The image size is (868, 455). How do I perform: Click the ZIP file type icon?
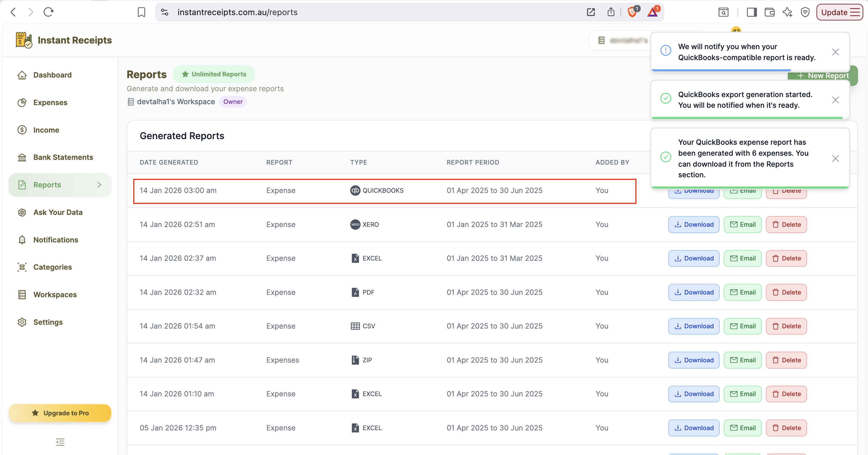tap(355, 360)
